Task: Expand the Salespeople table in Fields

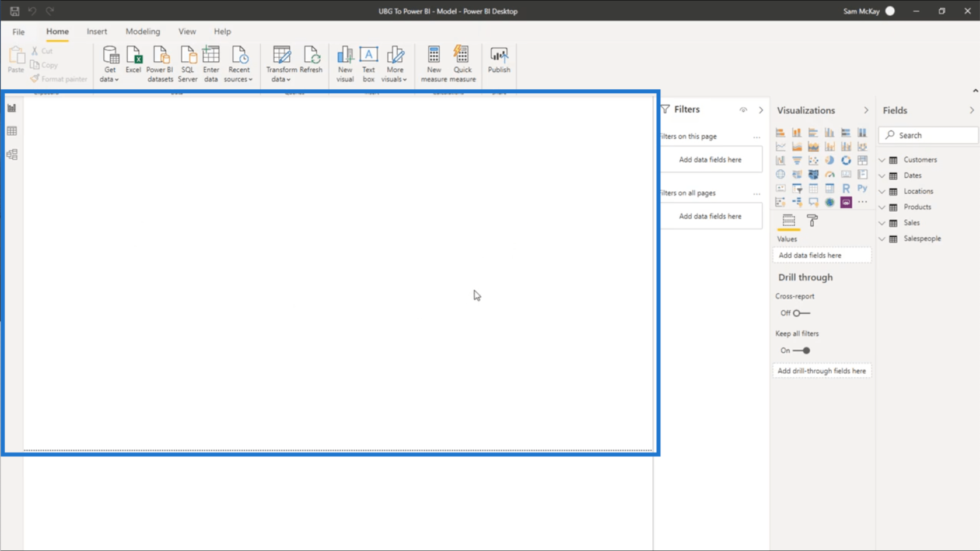Action: (882, 238)
